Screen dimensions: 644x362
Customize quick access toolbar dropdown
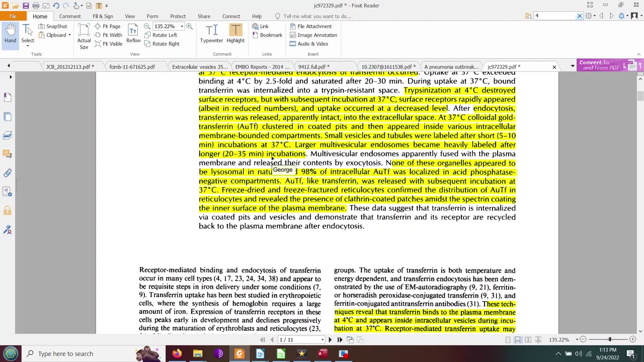coord(106,6)
